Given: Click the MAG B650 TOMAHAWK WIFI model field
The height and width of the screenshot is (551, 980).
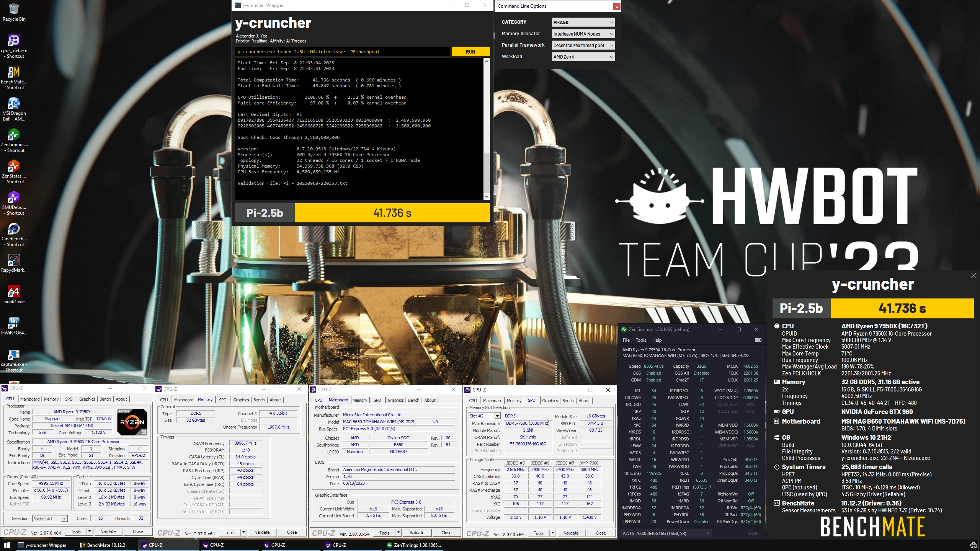Looking at the screenshot, I should [378, 422].
